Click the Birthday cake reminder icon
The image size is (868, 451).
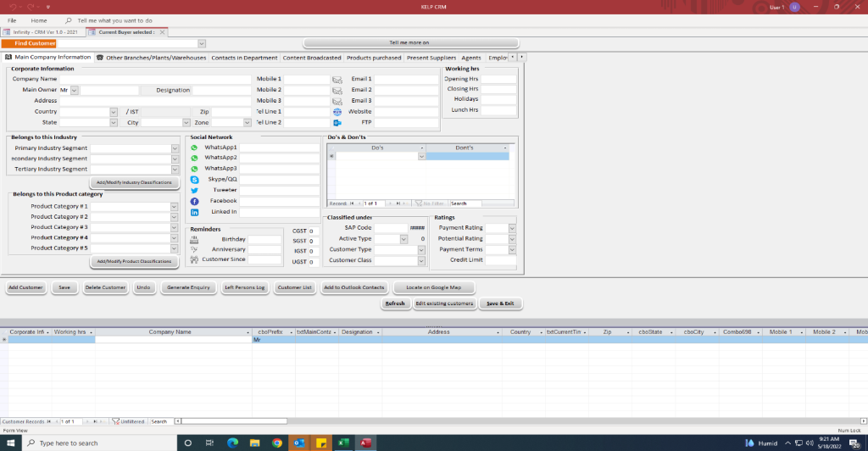coord(194,240)
